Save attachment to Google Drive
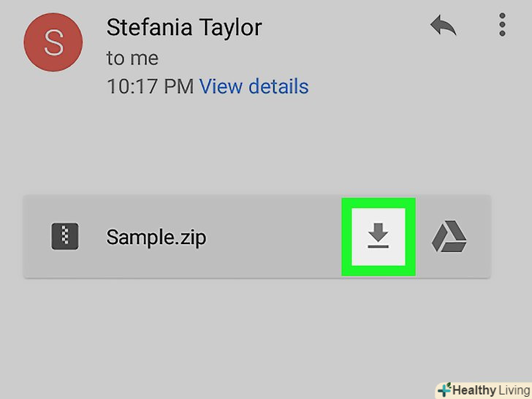This screenshot has width=532, height=399. pos(449,237)
